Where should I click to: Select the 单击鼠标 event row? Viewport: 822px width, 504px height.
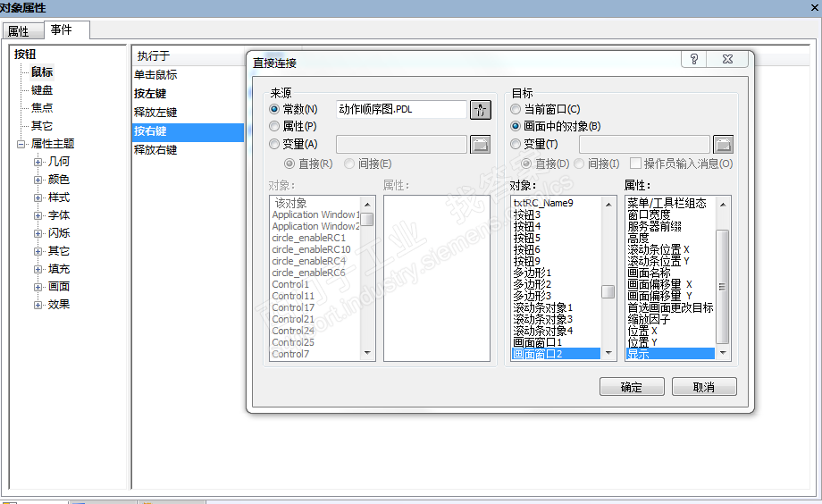point(188,75)
